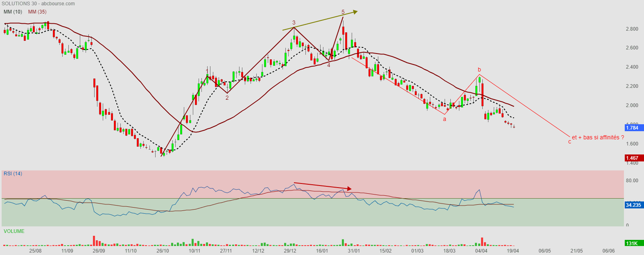The image size is (644, 255).
Task: Click the red 'b' correction wave label
Action: click(x=479, y=70)
